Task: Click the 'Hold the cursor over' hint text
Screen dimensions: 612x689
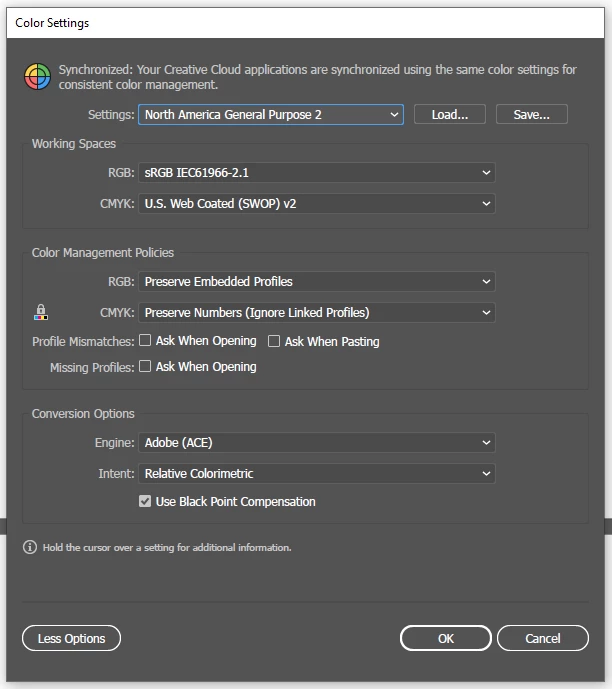Action: coord(167,548)
